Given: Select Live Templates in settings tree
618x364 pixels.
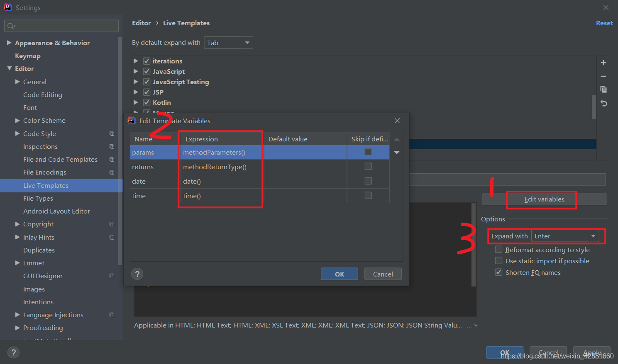Looking at the screenshot, I should click(x=61, y=185).
